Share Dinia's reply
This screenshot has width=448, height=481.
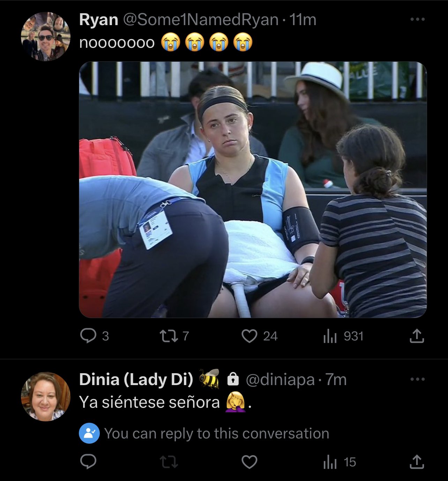pos(416,462)
